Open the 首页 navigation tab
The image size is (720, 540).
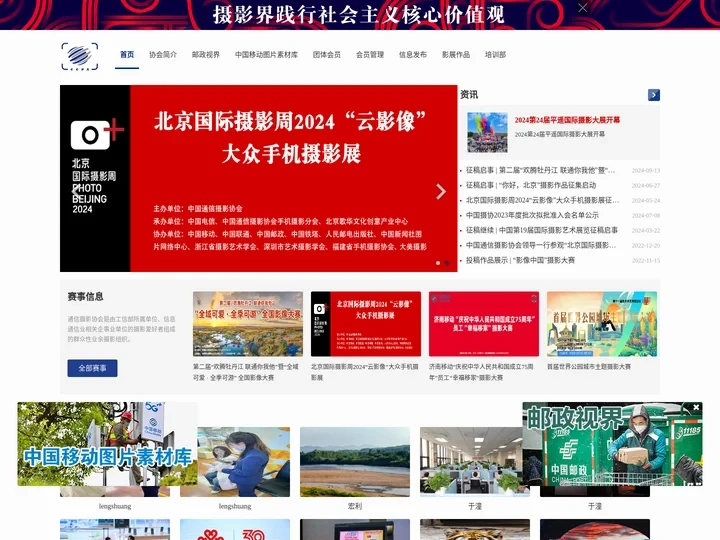click(x=127, y=55)
